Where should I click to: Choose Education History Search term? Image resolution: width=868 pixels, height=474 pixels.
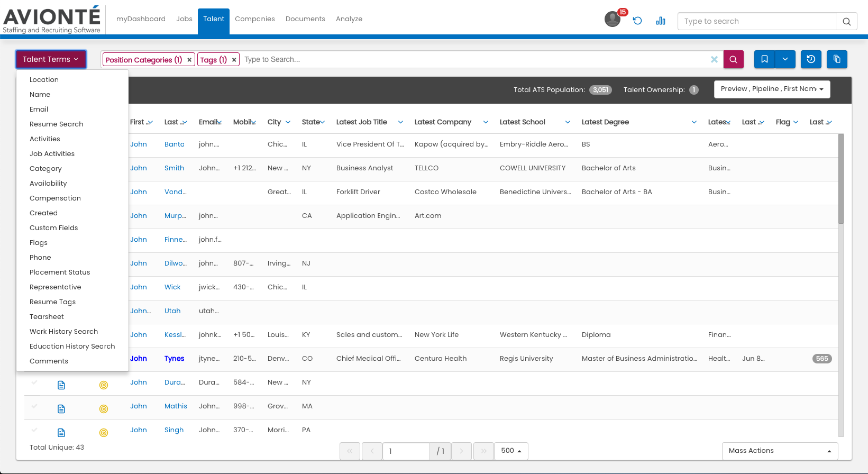[x=72, y=347]
